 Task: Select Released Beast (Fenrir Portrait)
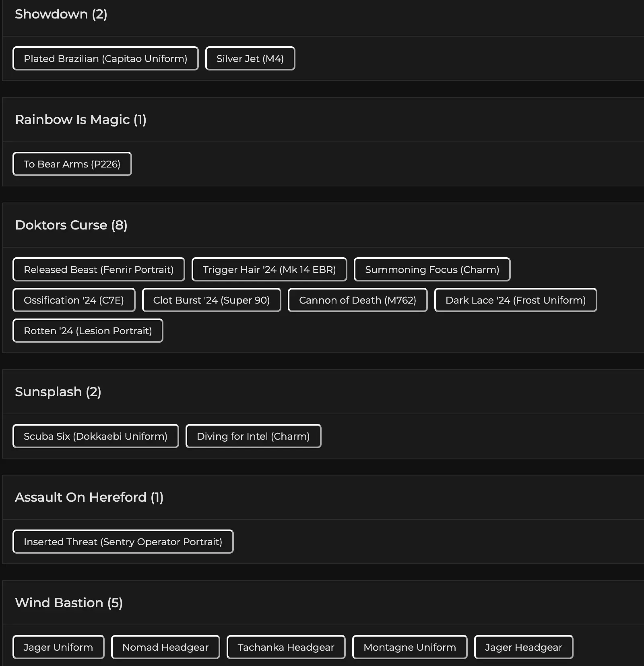pos(99,270)
